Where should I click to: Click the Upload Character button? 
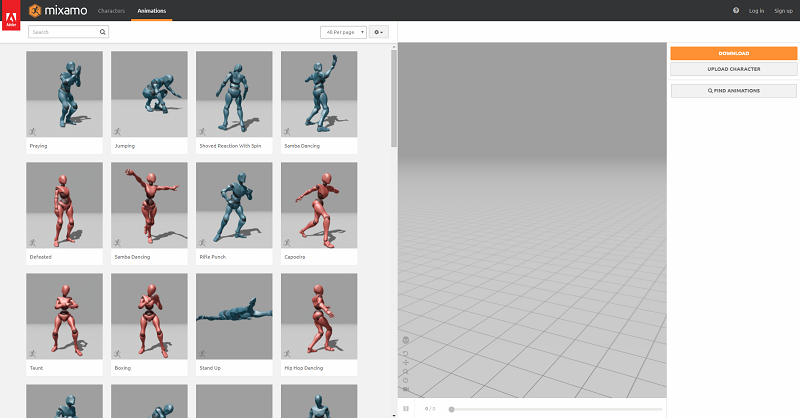click(x=734, y=69)
